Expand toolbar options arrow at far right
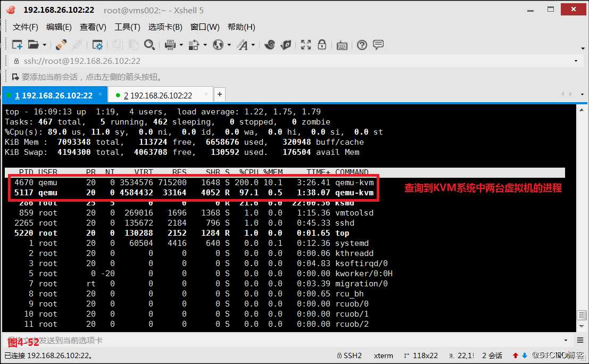 (x=583, y=48)
